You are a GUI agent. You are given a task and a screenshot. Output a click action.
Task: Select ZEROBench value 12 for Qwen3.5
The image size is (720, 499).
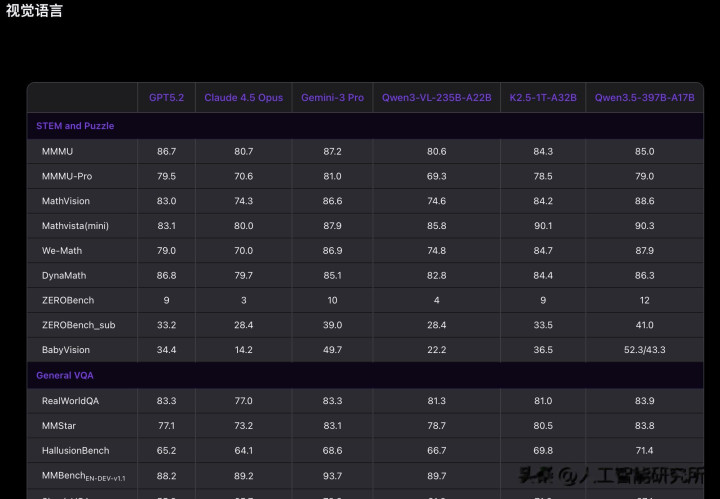645,300
